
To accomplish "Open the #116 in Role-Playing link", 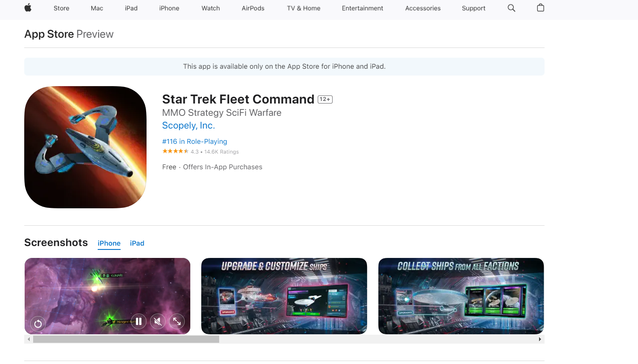I will coord(195,141).
